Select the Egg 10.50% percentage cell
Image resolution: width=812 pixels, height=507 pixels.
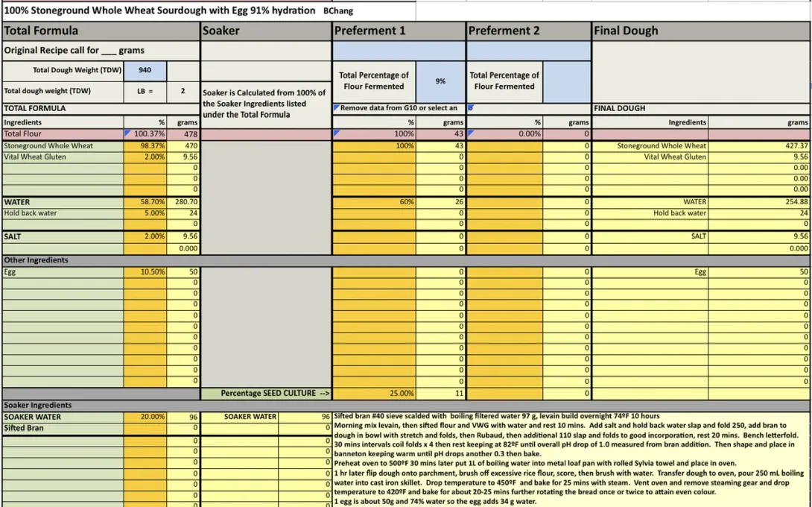click(145, 272)
